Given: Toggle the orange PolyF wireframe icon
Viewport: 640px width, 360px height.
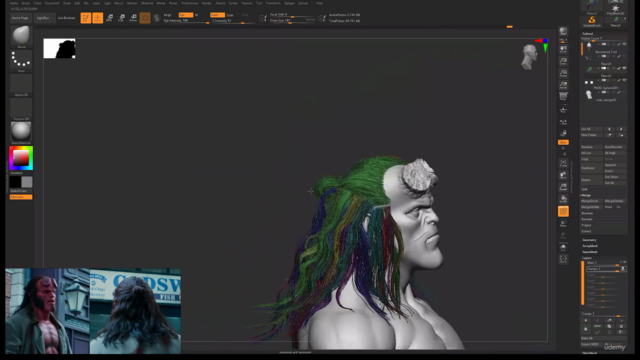Looking at the screenshot, I should (563, 211).
